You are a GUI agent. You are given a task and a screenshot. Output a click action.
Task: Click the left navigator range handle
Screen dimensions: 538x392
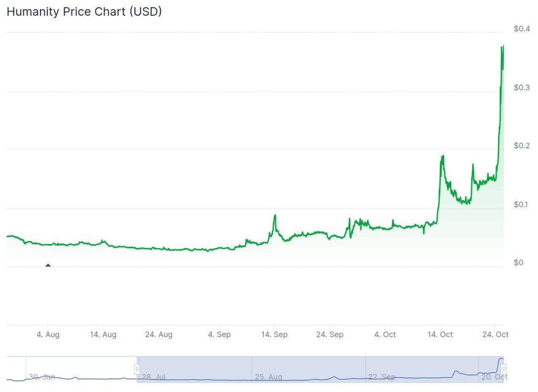click(137, 369)
